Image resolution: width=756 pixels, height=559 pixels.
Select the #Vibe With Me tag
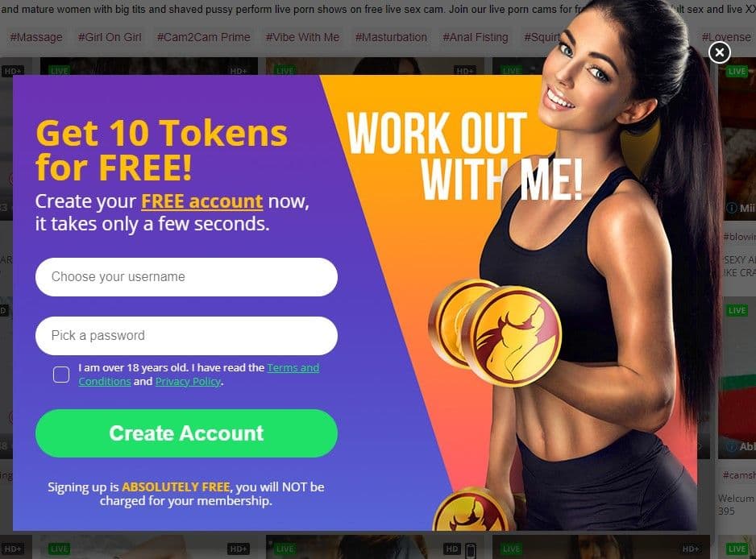pyautogui.click(x=302, y=37)
